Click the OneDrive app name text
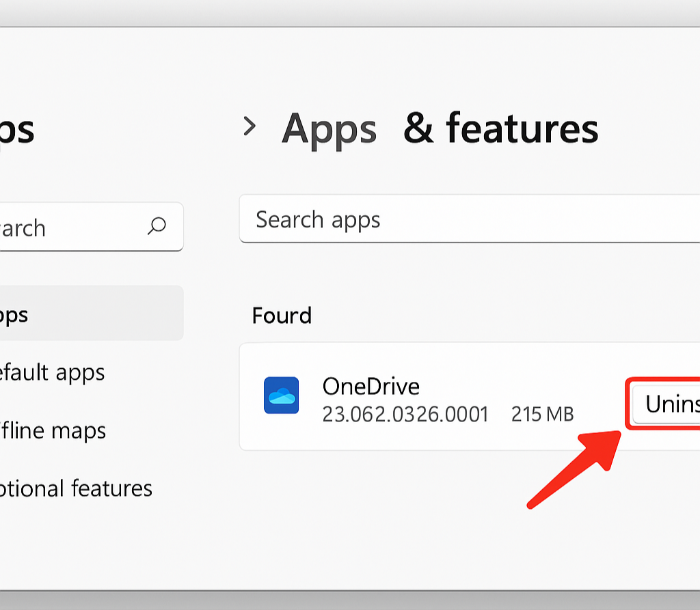This screenshot has width=700, height=610. coord(371,387)
